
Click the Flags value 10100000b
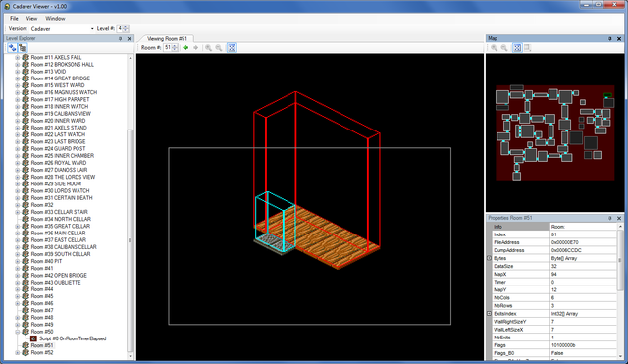click(x=583, y=345)
